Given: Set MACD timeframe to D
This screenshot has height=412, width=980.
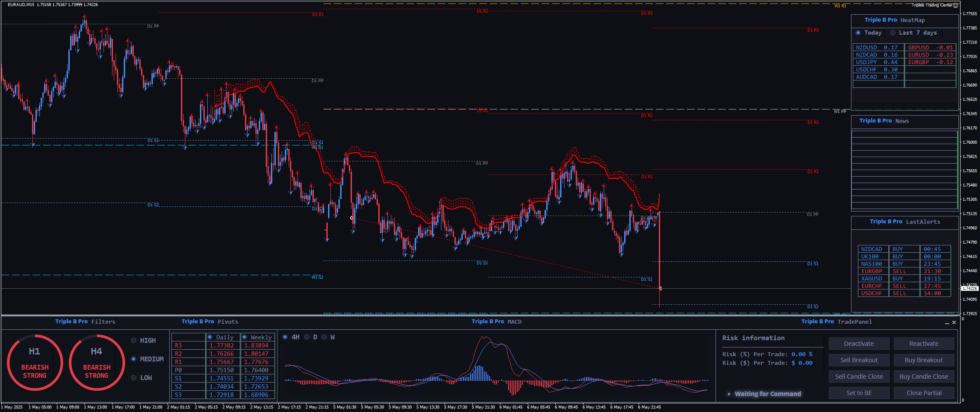Looking at the screenshot, I should click(x=307, y=337).
